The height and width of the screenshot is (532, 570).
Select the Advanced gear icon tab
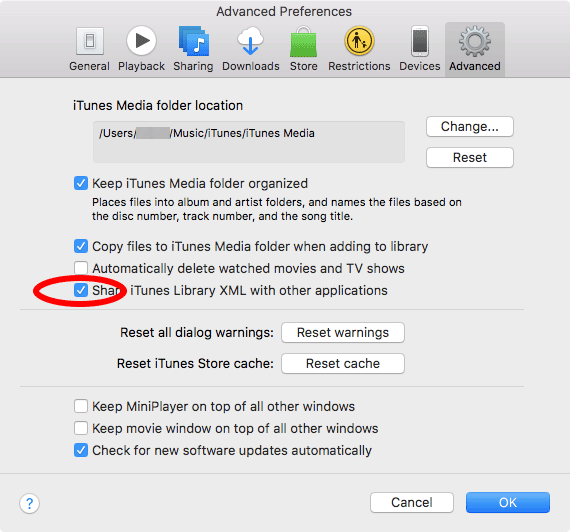click(x=475, y=49)
